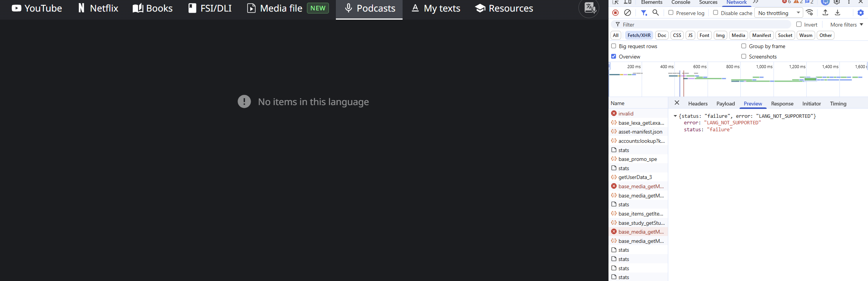Open network settings with the blue gear

tap(861, 13)
